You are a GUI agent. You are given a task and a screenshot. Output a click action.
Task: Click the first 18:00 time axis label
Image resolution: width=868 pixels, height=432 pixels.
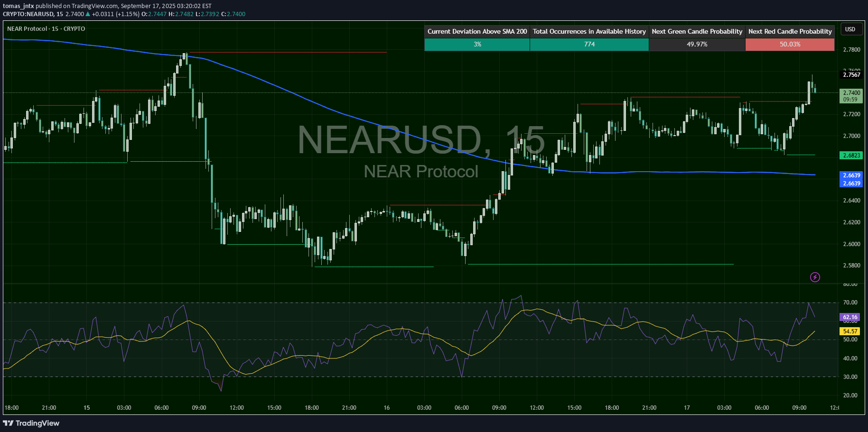pyautogui.click(x=11, y=408)
